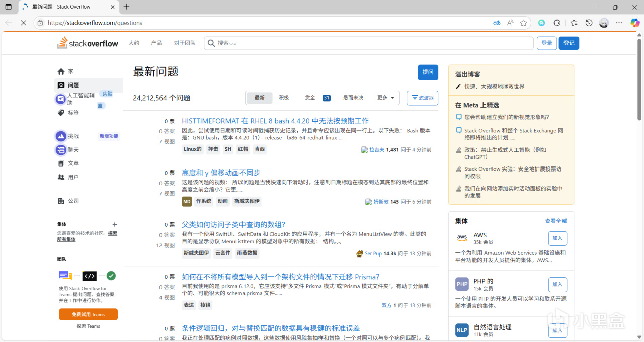This screenshot has width=644, height=342.
Task: Open the 滤波器 (Filter) button
Action: (x=422, y=98)
